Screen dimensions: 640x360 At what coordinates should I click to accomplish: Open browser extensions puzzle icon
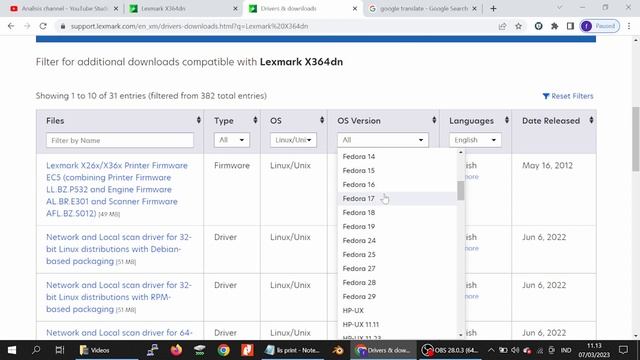point(554,26)
